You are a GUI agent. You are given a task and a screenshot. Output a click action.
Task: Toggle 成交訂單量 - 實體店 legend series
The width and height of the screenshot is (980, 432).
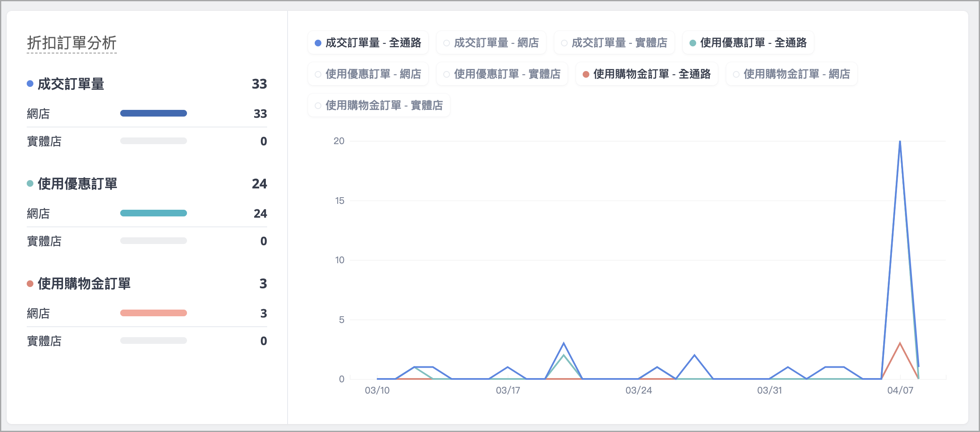click(614, 43)
